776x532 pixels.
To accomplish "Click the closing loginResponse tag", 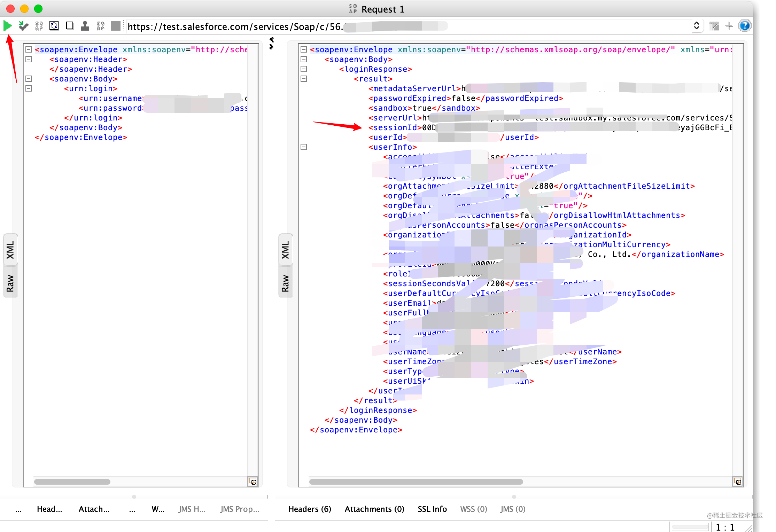I will (x=378, y=410).
